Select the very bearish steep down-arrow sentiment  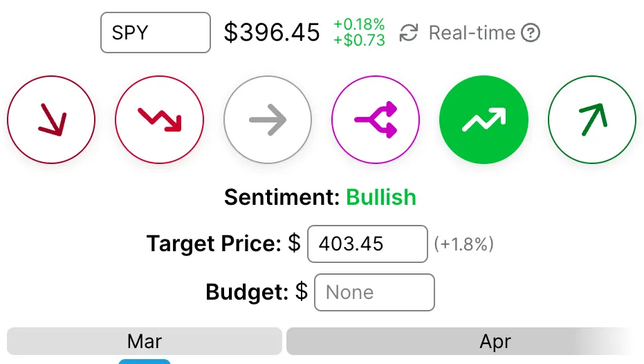pos(52,120)
